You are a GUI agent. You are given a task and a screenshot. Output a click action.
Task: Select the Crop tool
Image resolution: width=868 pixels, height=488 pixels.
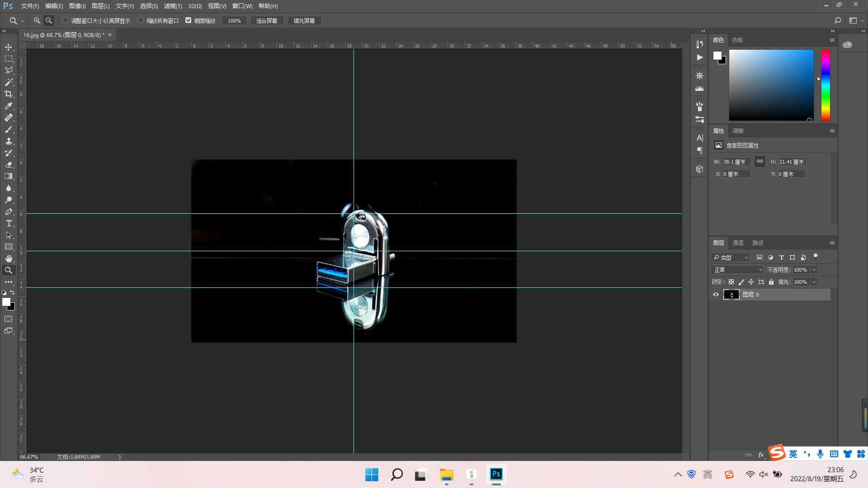tap(9, 94)
